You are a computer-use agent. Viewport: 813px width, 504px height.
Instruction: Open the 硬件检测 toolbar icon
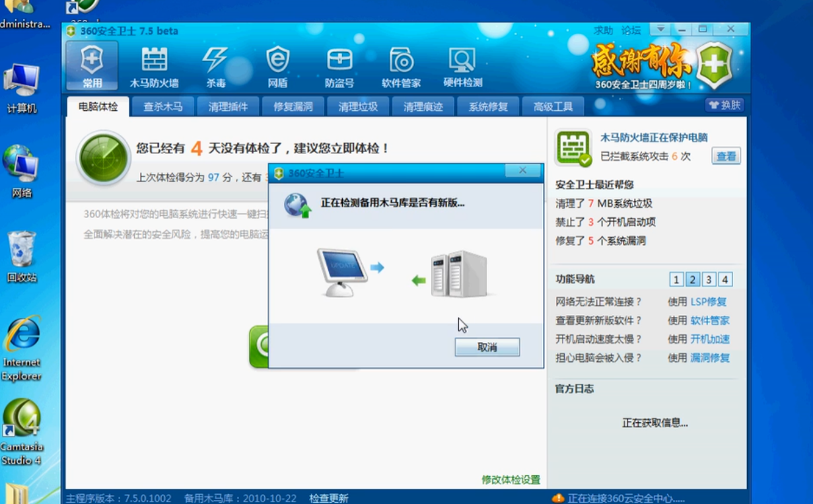pos(462,66)
